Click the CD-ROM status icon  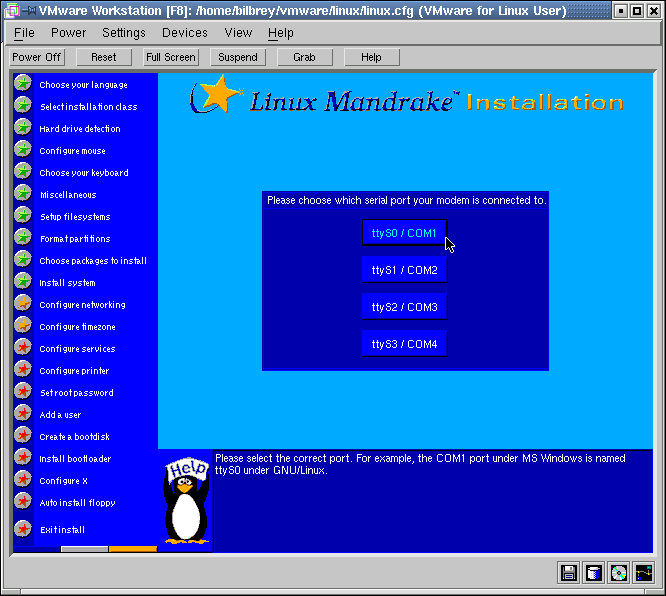619,573
